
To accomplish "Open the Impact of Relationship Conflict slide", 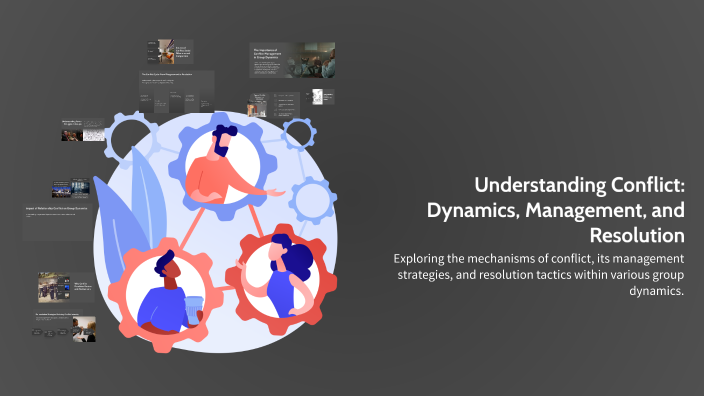I will pos(57,222).
